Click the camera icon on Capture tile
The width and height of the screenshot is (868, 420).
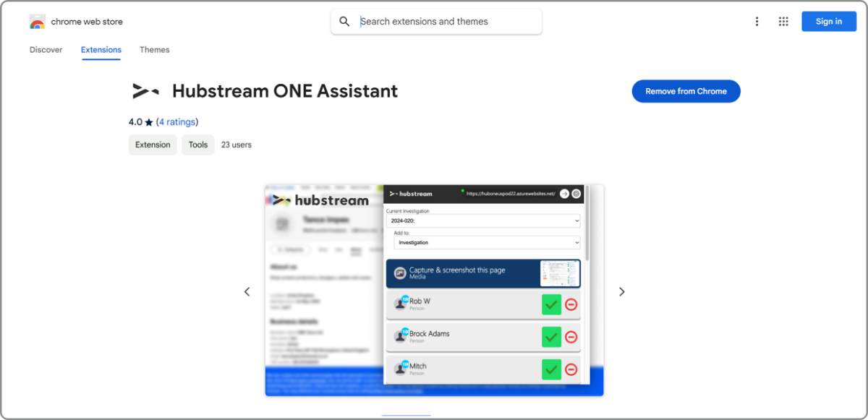click(x=401, y=273)
